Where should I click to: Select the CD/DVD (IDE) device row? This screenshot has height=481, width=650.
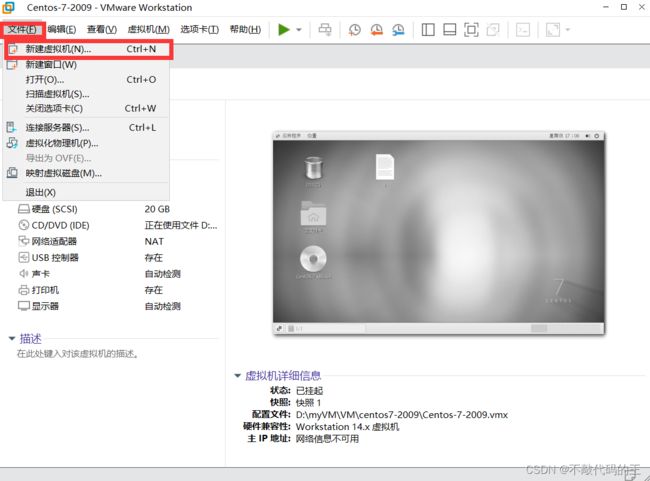(117, 225)
